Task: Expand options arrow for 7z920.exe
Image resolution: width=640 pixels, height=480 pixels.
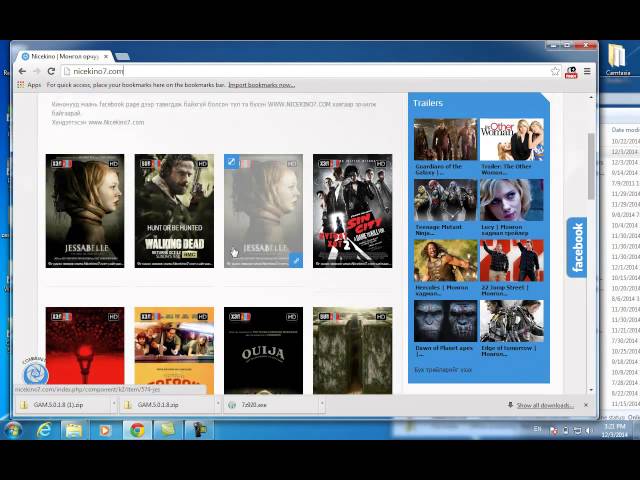Action: coord(322,404)
